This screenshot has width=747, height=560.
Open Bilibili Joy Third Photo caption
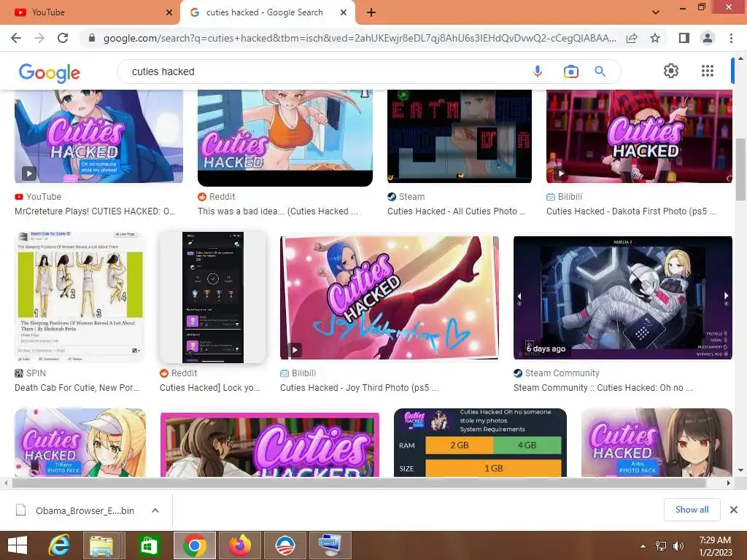(359, 388)
